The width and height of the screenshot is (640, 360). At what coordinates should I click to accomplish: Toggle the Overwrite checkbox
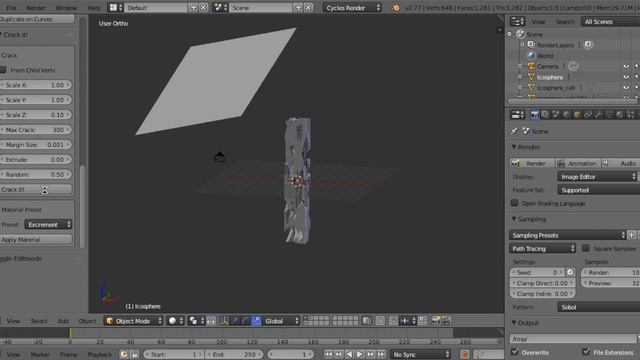515,351
